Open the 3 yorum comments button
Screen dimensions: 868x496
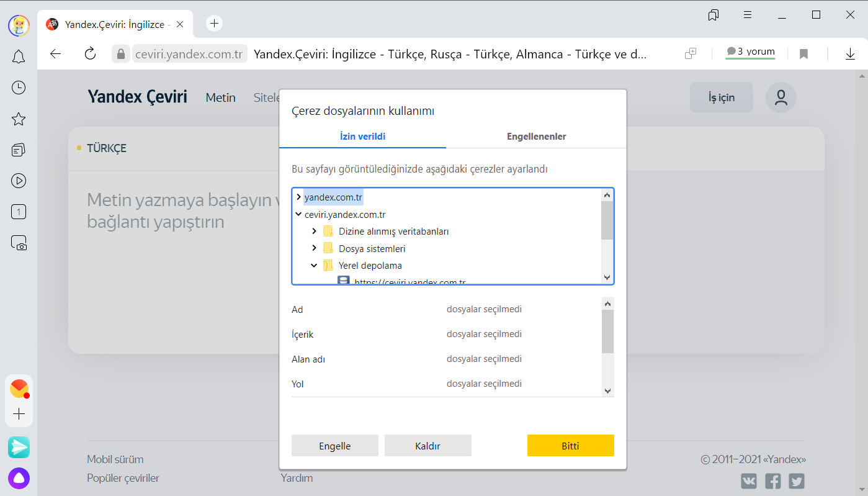tap(751, 53)
